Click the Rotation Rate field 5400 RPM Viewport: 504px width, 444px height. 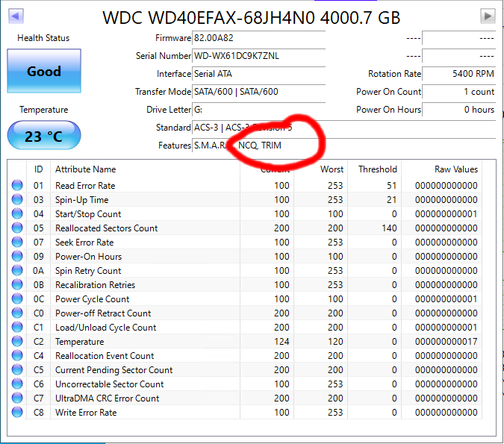pos(458,74)
